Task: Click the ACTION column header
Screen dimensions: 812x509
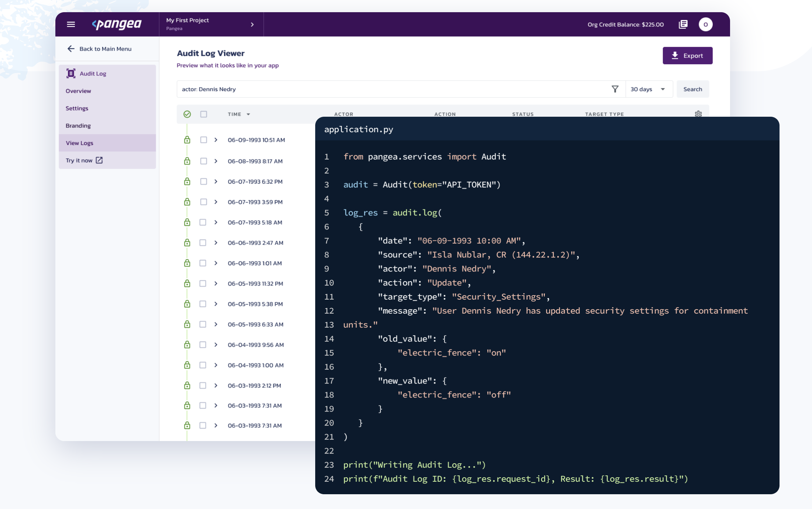Action: tap(445, 114)
